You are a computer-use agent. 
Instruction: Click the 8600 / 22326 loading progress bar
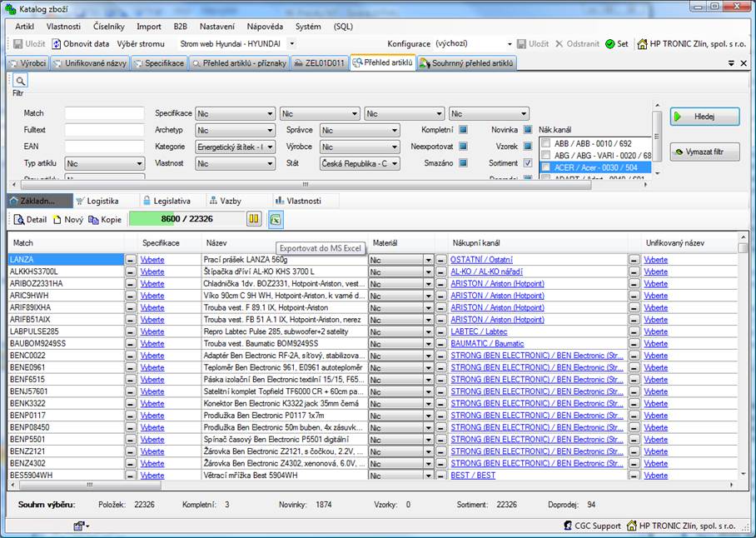pyautogui.click(x=187, y=219)
